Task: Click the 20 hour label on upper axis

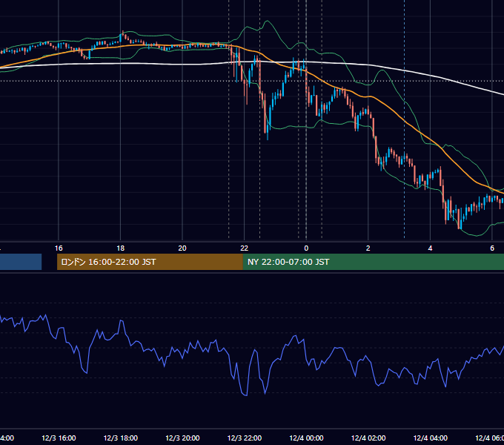Action: 182,248
